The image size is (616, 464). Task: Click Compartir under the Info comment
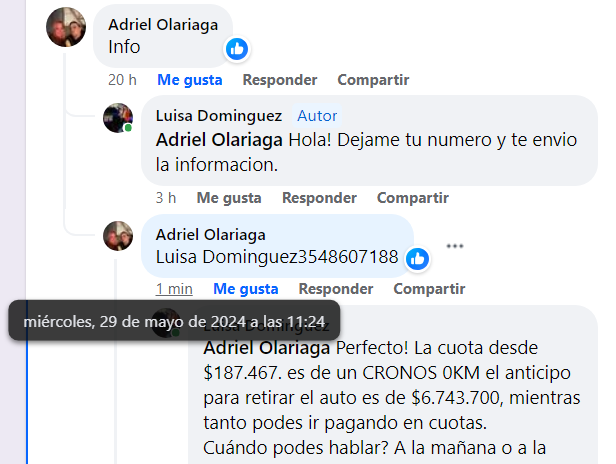point(373,80)
